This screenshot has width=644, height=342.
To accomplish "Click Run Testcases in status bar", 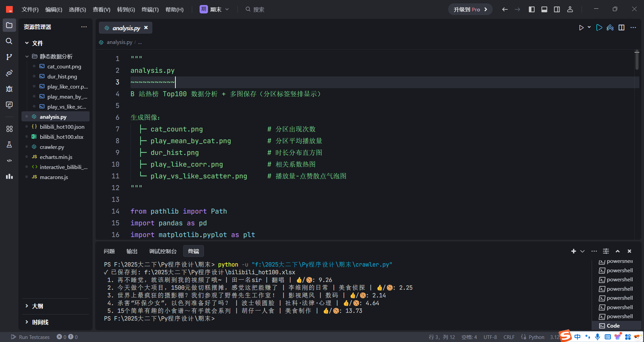I will tap(31, 337).
